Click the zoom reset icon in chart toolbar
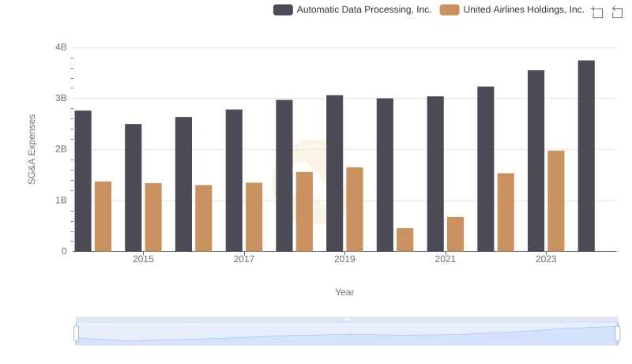The width and height of the screenshot is (632, 364). pos(617,12)
